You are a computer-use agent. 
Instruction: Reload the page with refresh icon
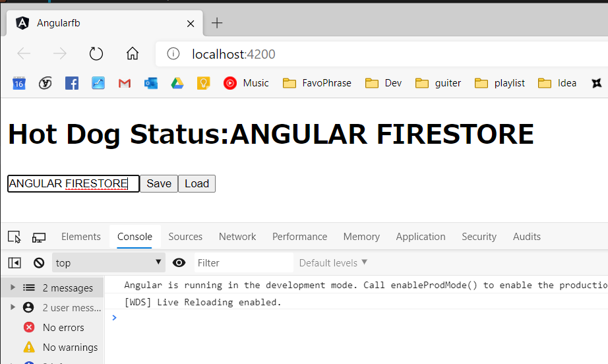point(96,54)
